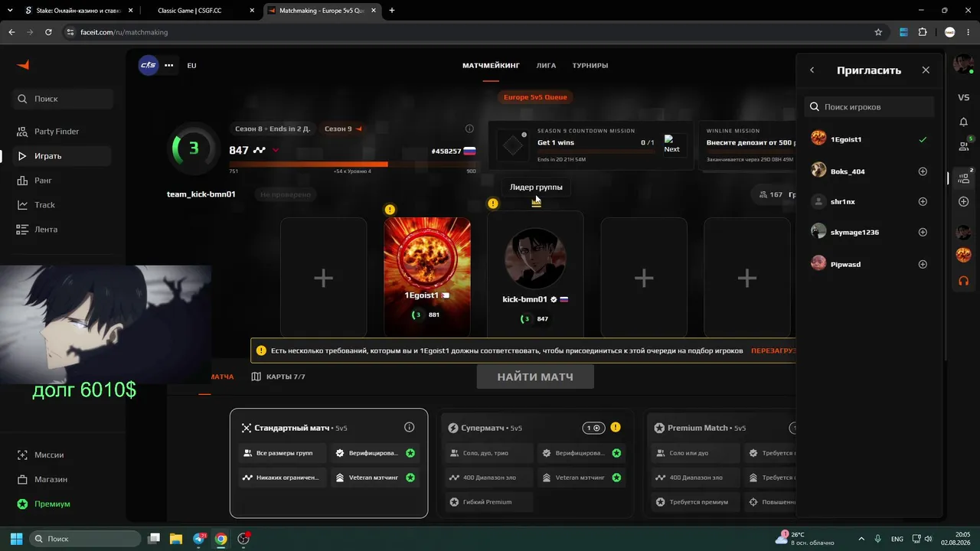
Task: Click the Найти матч button
Action: (x=535, y=377)
